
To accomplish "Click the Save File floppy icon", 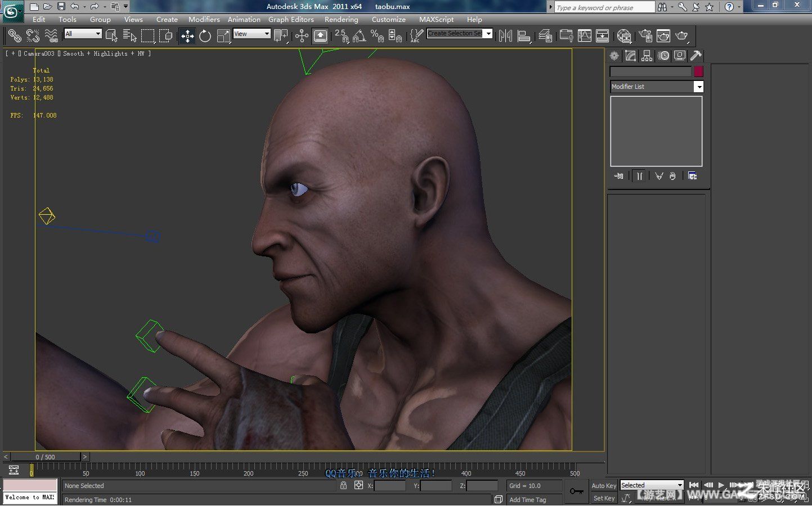I will coord(61,7).
